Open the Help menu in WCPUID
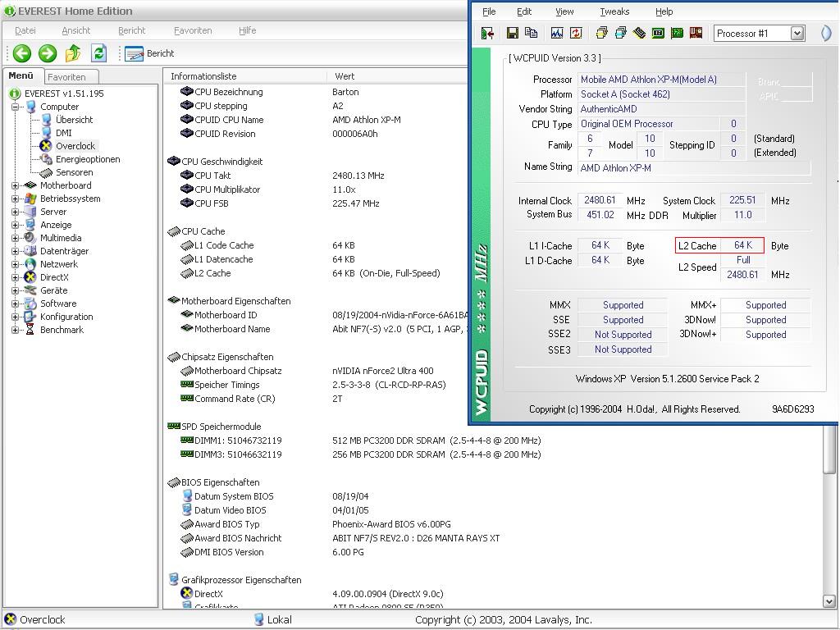 point(664,11)
